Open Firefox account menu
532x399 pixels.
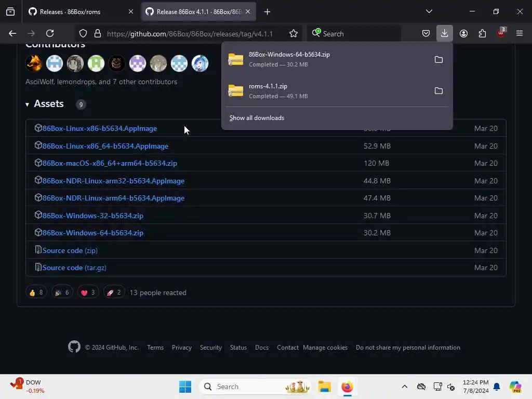coord(463,33)
